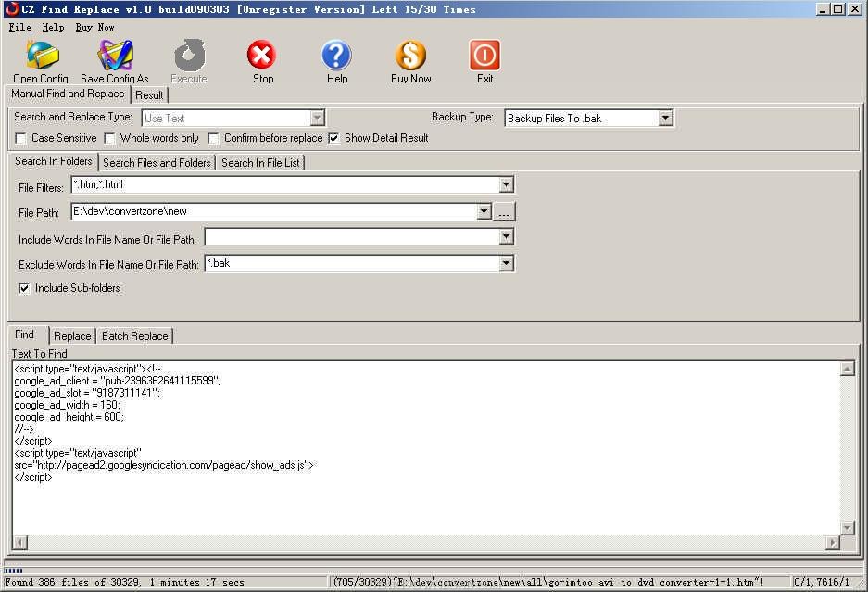Image resolution: width=868 pixels, height=592 pixels.
Task: Open the Help menu in menu bar
Action: pyautogui.click(x=53, y=27)
